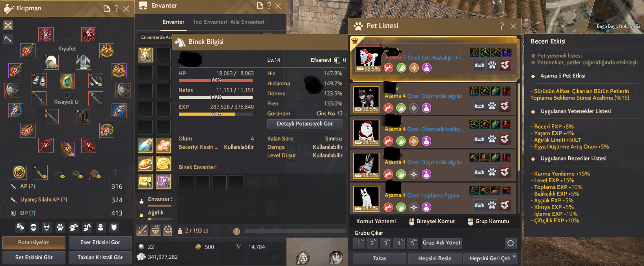This screenshot has height=266, width=644.
Task: Toggle the underwear visibility icon in Ekipman
Action: 47,227
